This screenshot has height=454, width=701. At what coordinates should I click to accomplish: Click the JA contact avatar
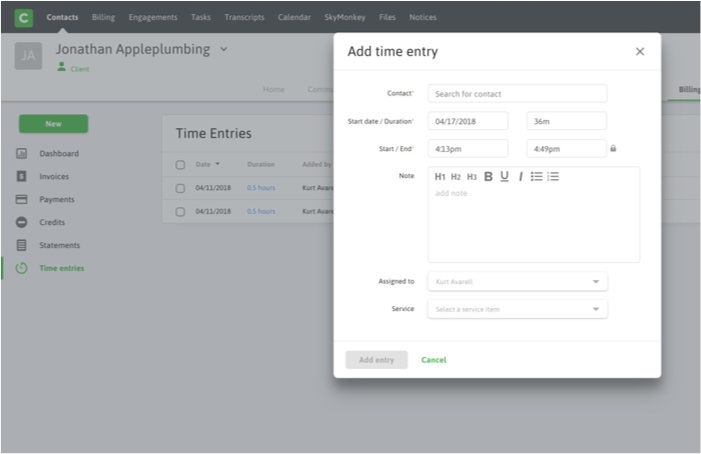28,56
